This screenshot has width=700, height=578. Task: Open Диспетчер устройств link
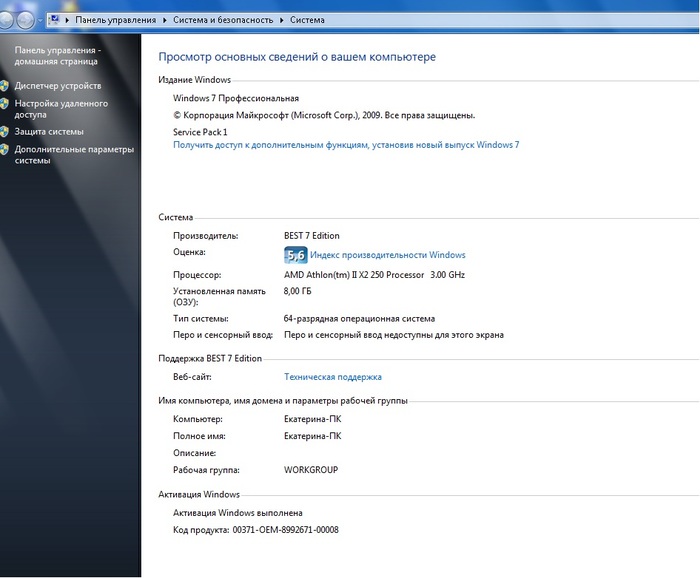[x=57, y=86]
